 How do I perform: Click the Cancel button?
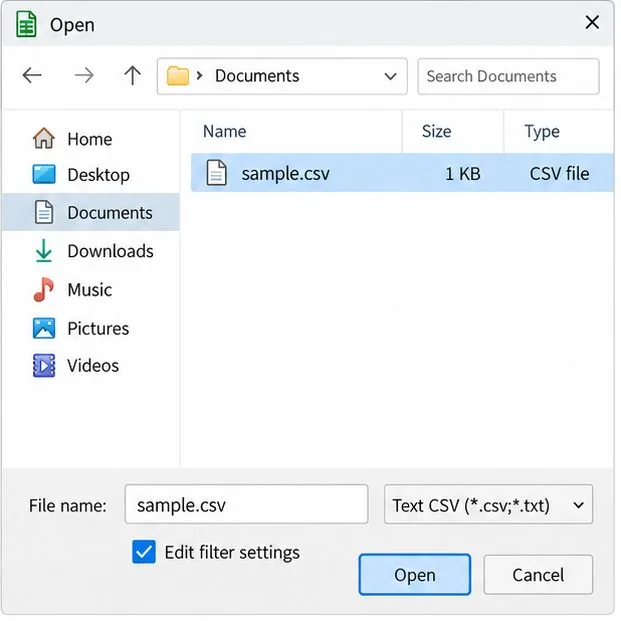538,575
